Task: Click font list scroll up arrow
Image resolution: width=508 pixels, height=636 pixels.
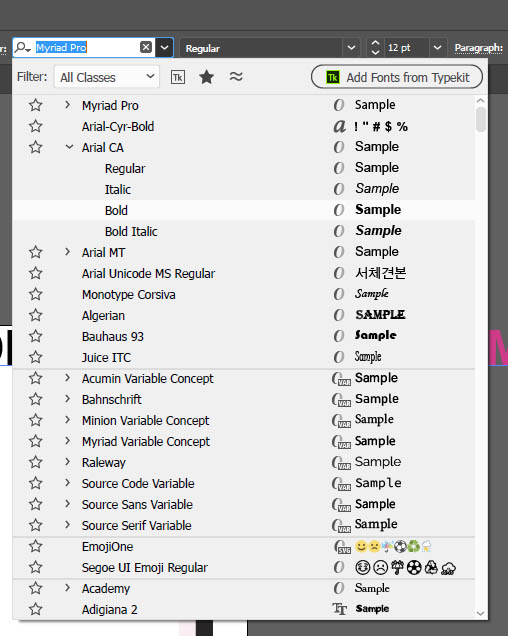Action: click(481, 101)
